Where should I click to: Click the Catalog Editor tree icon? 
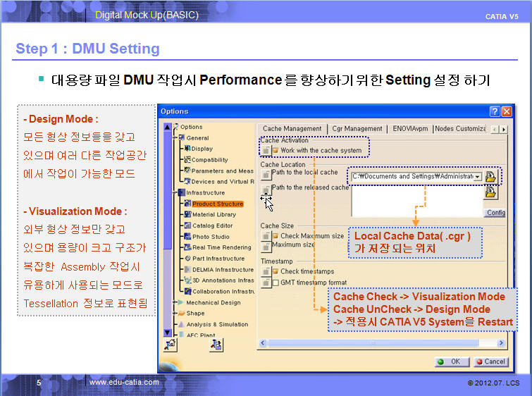pos(187,225)
